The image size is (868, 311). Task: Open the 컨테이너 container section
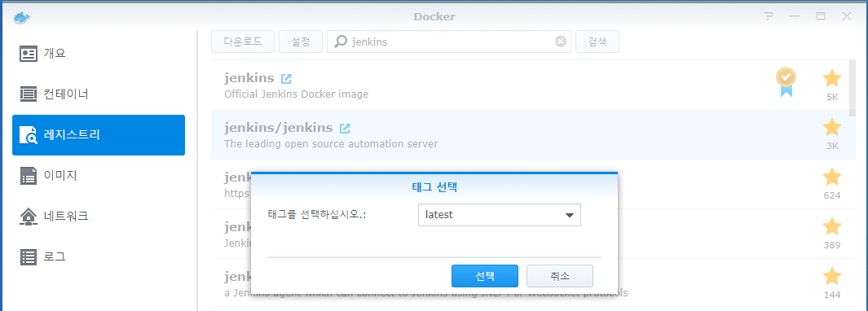click(99, 94)
